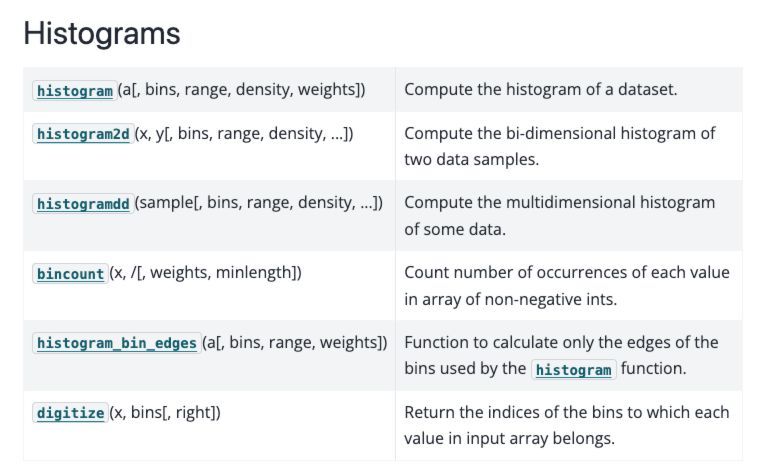Click the multidimensional histogram description
Screen dimensions: 766x473
coord(559,215)
